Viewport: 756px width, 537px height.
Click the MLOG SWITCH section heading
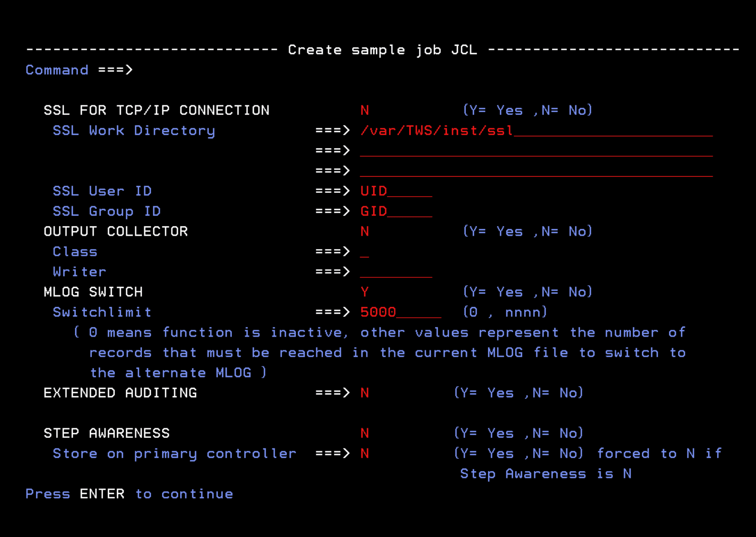[93, 292]
